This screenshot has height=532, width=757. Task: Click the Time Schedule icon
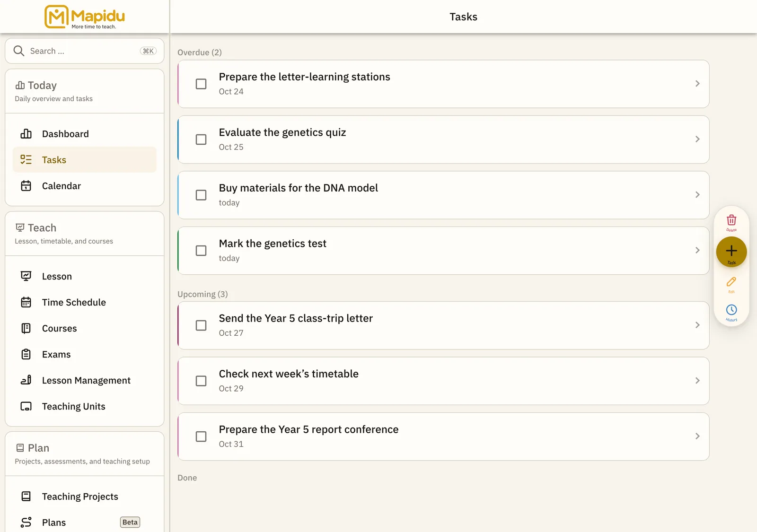[26, 302]
